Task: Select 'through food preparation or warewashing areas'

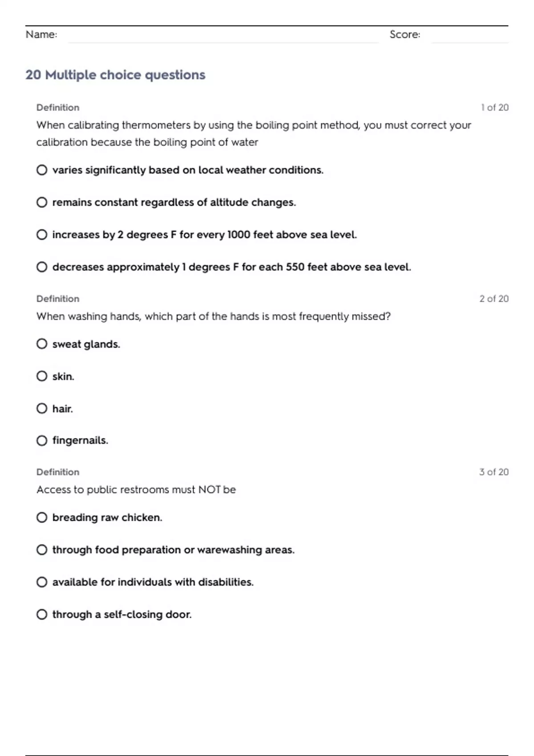Action: [42, 550]
